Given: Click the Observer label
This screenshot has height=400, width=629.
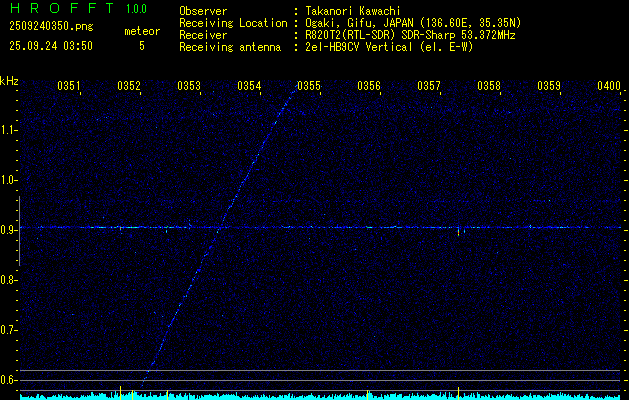Looking at the screenshot, I should coord(203,11).
